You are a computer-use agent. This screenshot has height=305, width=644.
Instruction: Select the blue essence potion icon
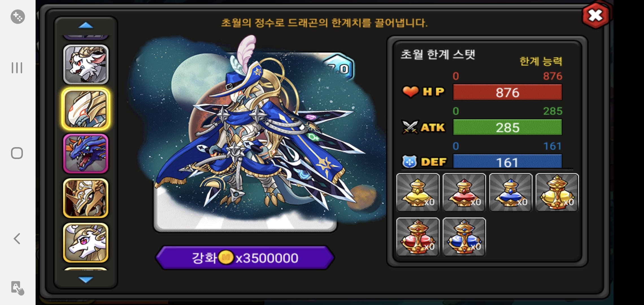pos(511,193)
